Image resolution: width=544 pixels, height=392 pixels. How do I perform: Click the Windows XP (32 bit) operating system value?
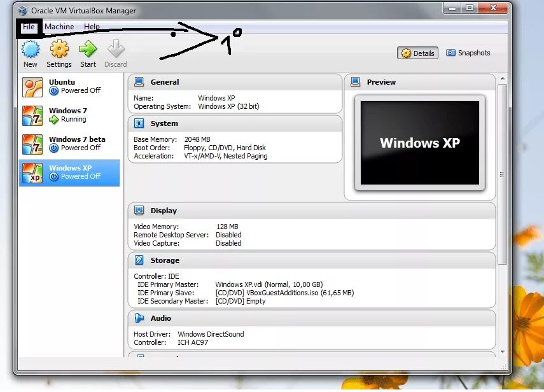click(x=228, y=106)
